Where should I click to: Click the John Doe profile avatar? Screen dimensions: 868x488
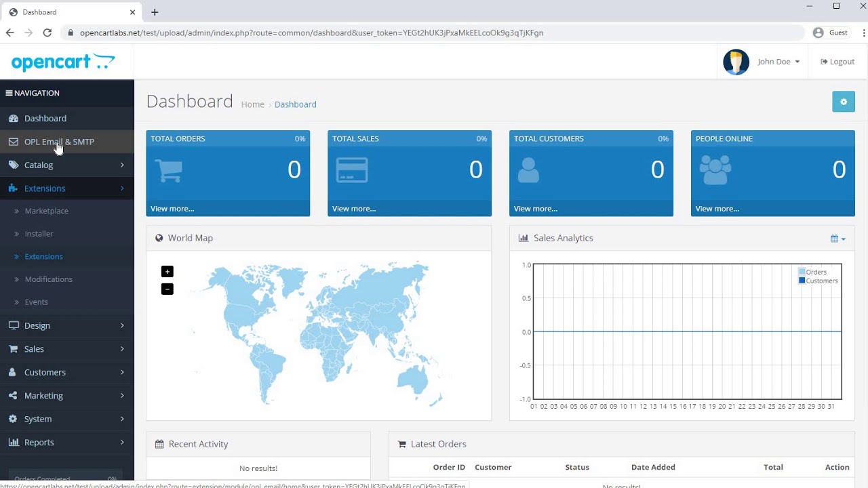[x=736, y=62]
